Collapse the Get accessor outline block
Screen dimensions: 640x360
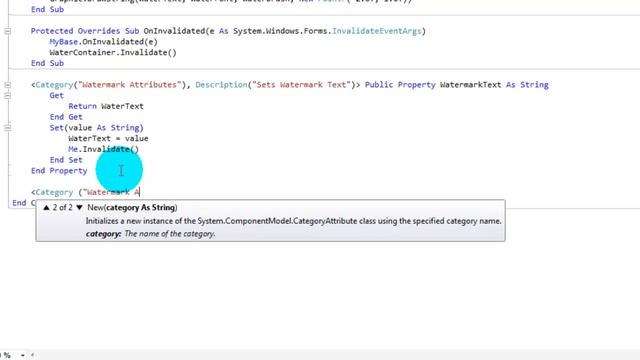7,96
